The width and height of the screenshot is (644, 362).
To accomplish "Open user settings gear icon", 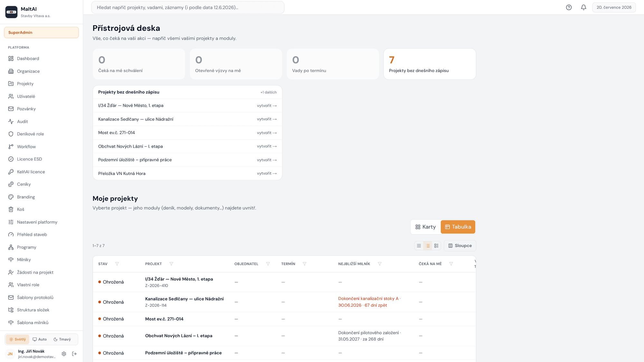I will tap(64, 354).
